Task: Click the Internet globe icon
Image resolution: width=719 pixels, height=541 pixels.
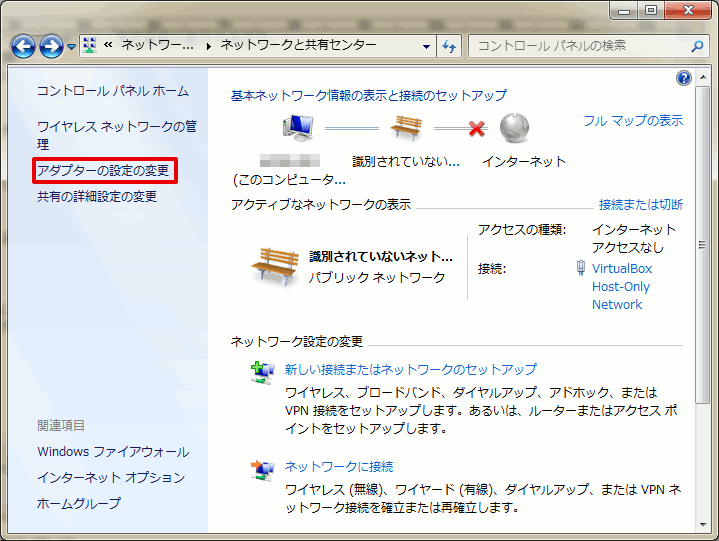Action: pos(514,128)
